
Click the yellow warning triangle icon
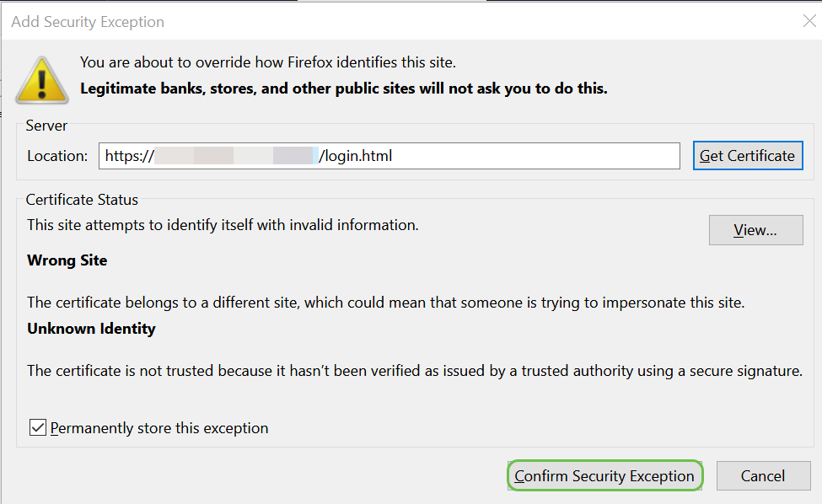point(40,81)
